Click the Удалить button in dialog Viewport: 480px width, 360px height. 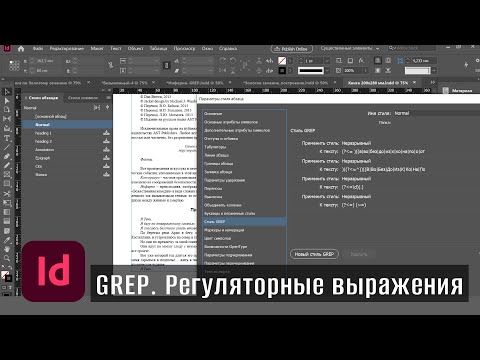tap(359, 254)
